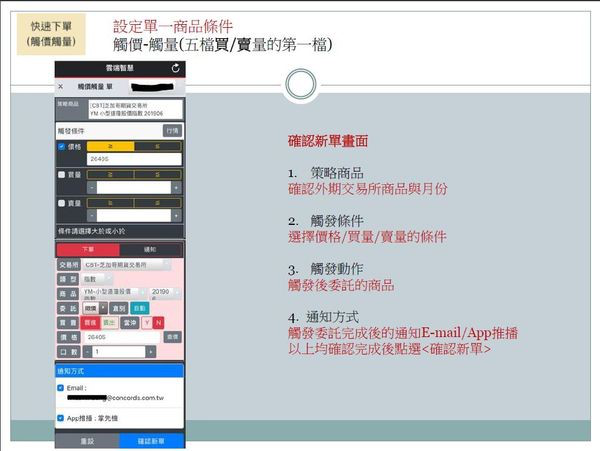Screen dimensions: 600x451
Task: Switch to the red 下單 tab
Action: (88, 249)
